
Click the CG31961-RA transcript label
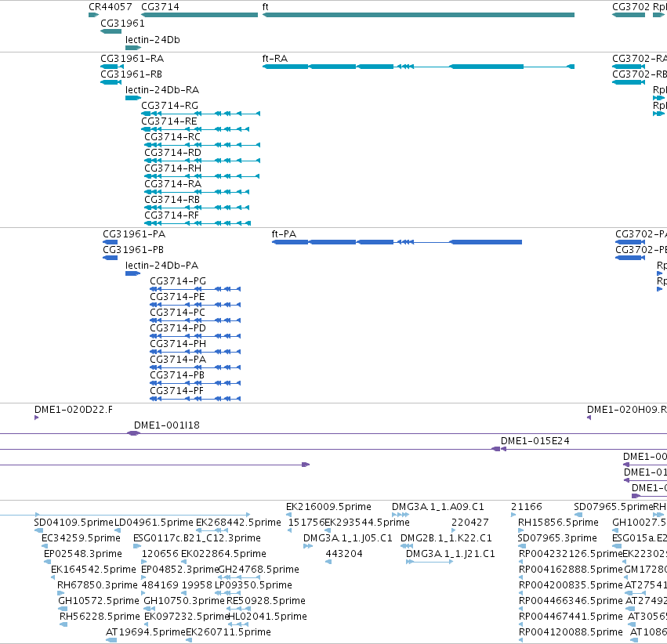click(x=132, y=58)
